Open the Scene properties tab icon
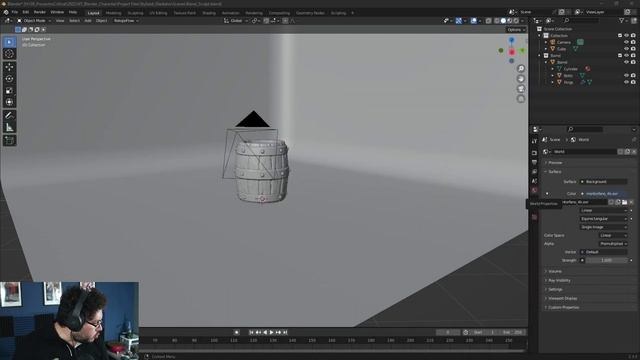 (x=534, y=181)
